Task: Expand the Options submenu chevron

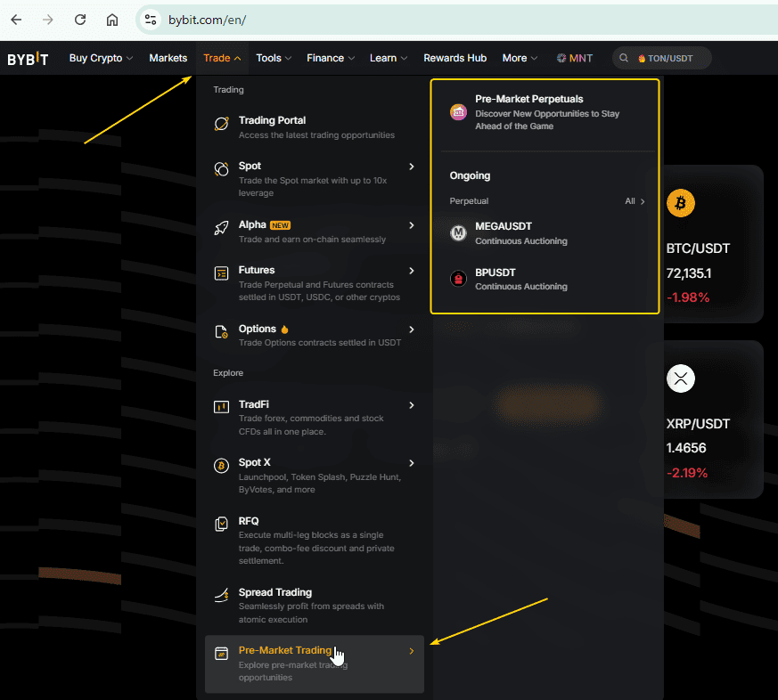Action: pos(412,330)
